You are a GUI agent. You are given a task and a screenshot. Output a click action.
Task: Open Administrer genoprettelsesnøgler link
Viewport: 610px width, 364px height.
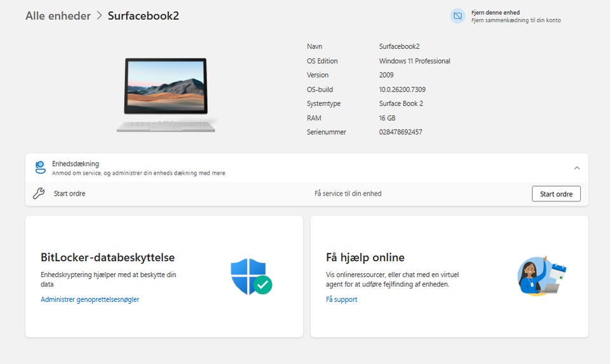(x=90, y=299)
